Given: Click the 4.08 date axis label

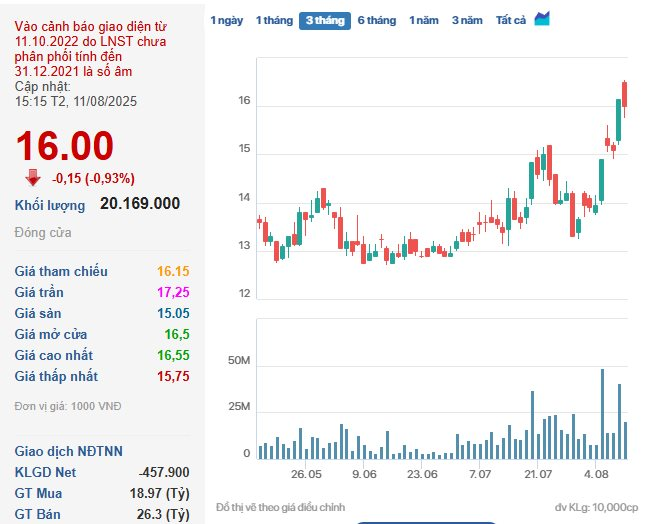Looking at the screenshot, I should (596, 474).
